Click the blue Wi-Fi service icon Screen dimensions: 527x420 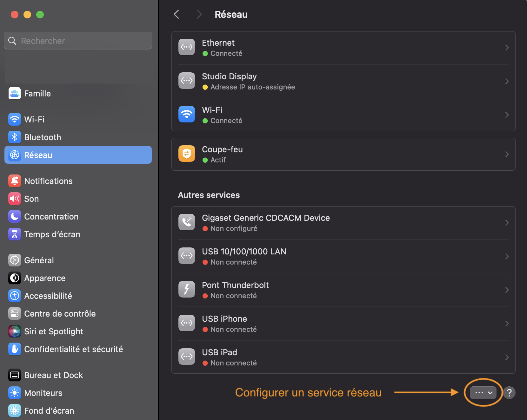(187, 115)
